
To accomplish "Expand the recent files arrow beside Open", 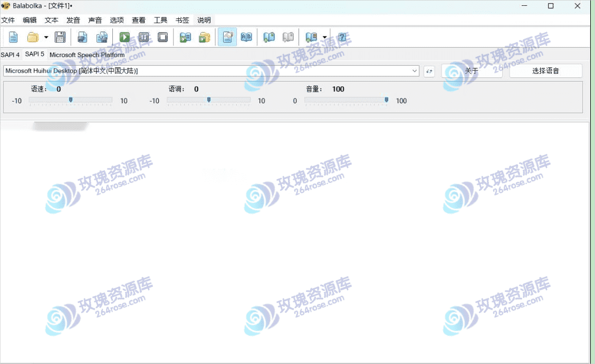I will pyautogui.click(x=46, y=37).
